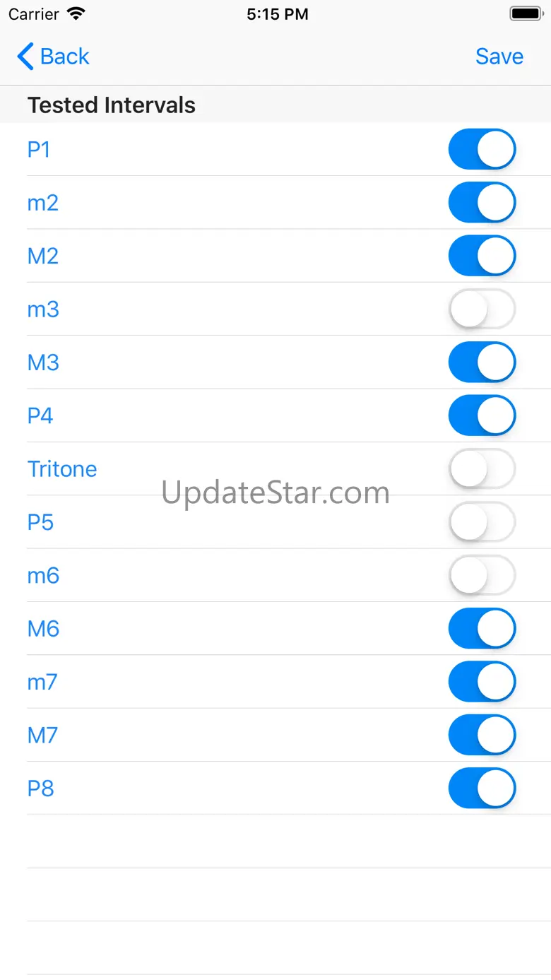Image resolution: width=551 pixels, height=980 pixels.
Task: Disable the P1 interval switch
Action: pos(482,149)
